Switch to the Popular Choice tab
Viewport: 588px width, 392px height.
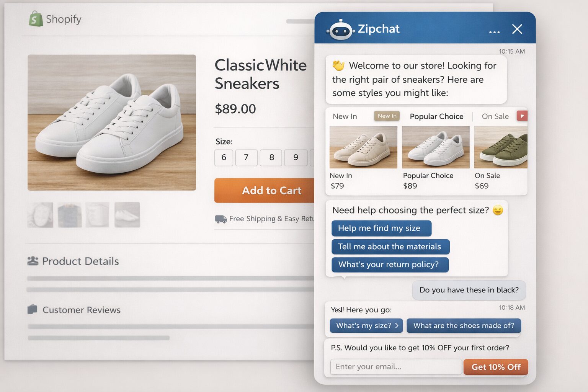click(436, 116)
